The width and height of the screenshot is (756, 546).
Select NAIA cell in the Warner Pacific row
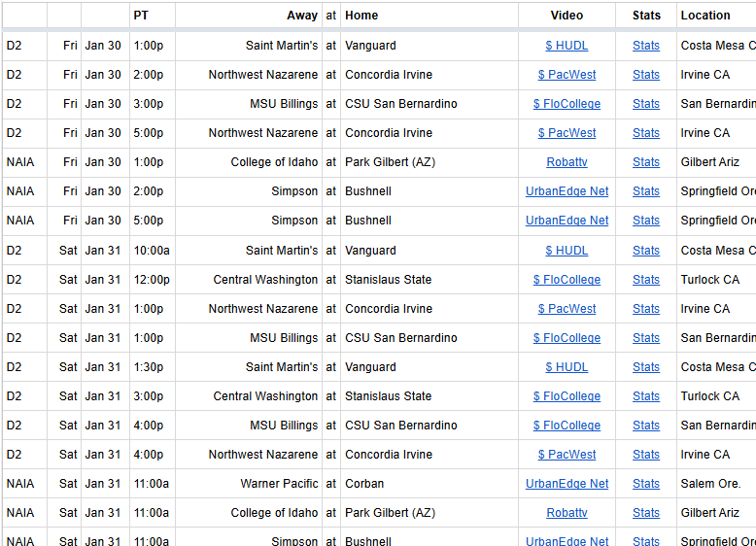[x=24, y=484]
